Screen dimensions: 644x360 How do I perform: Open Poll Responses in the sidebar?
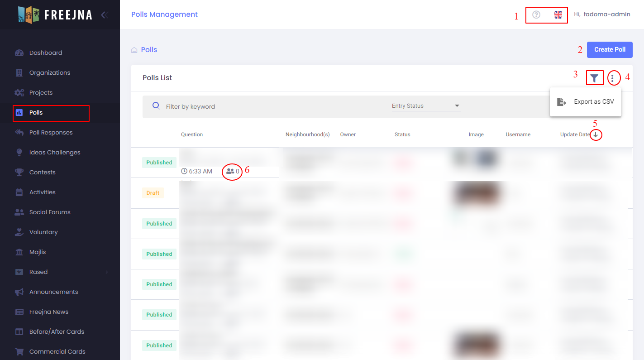point(51,133)
